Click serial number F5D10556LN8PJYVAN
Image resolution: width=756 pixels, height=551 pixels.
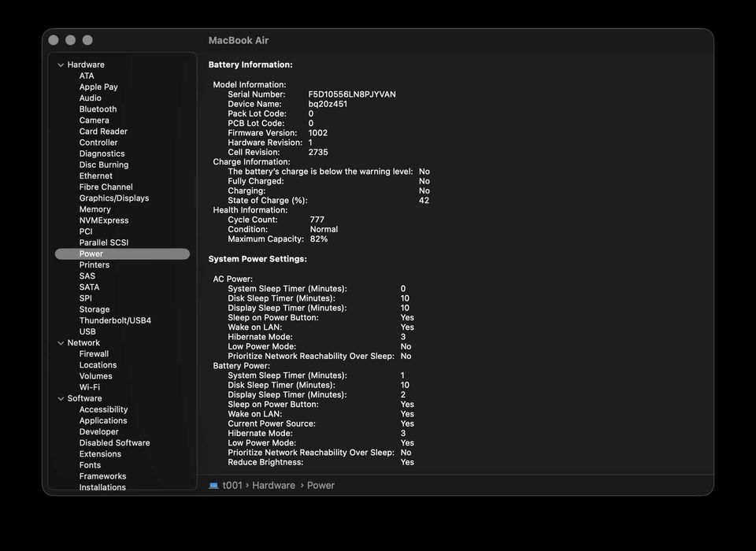352,94
